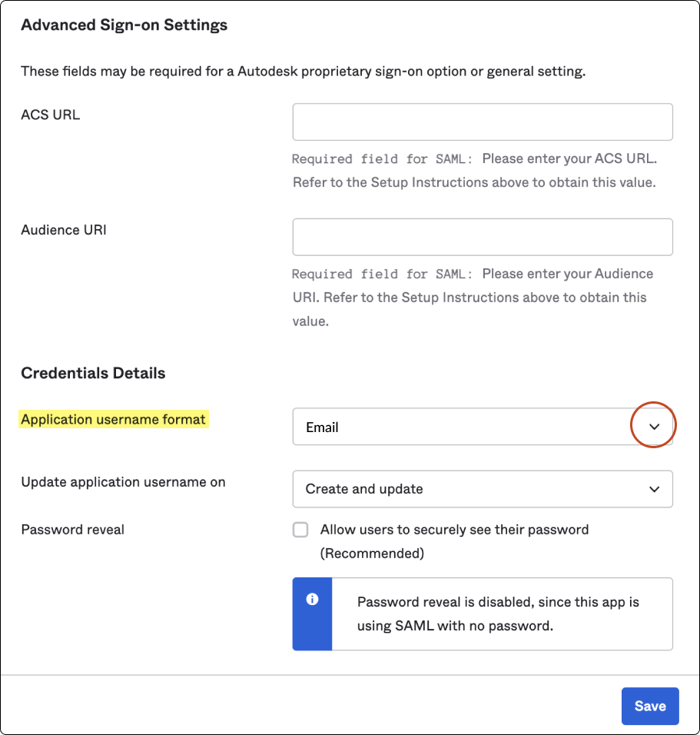The image size is (700, 735).
Task: Expand the Application username format chevron arrow
Action: [654, 427]
